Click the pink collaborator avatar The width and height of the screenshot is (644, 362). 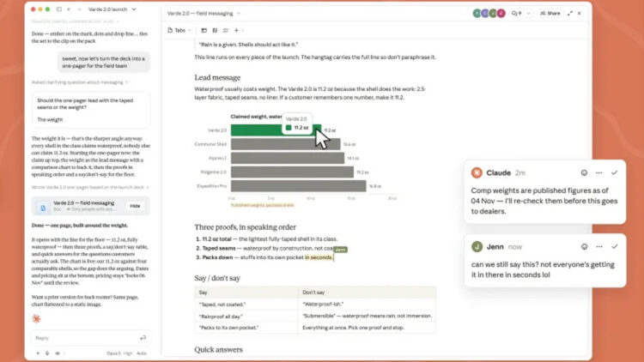pos(501,13)
